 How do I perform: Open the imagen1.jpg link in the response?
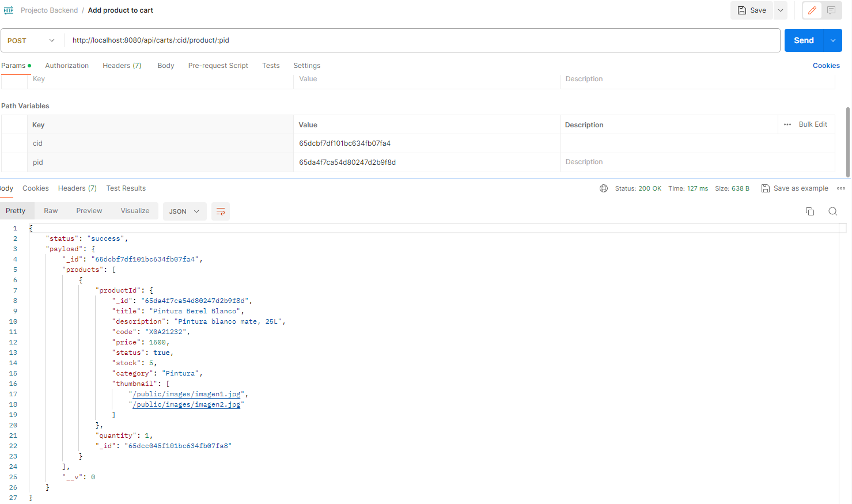187,393
